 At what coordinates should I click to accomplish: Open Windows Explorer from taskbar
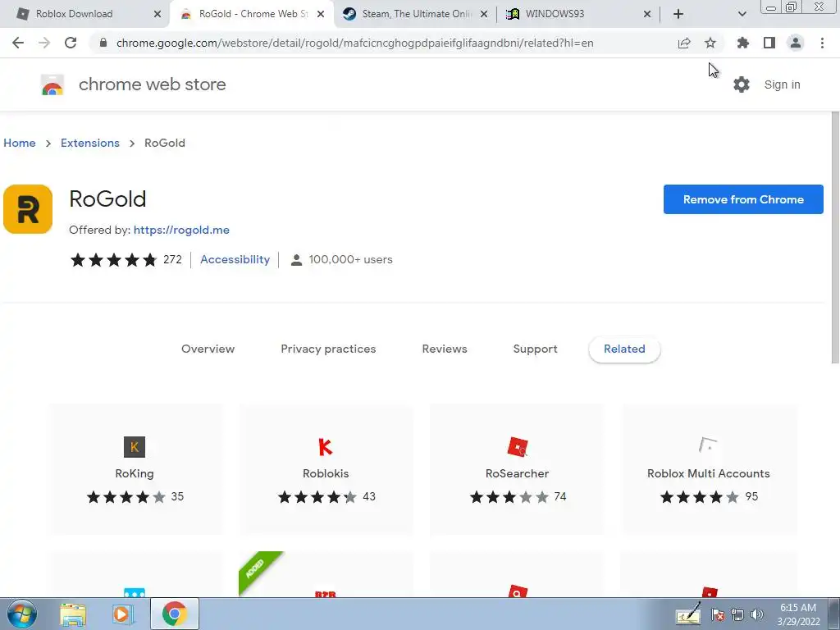[x=73, y=614]
